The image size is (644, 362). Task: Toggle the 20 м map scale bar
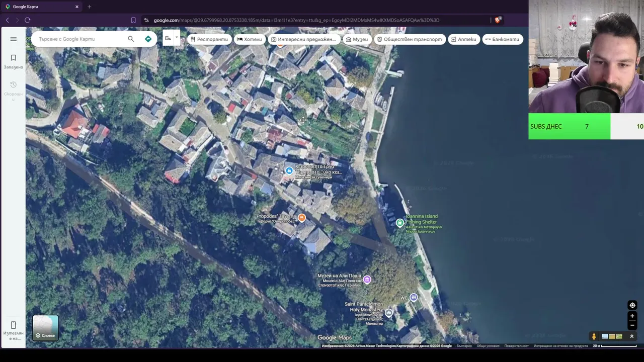[x=614, y=346]
